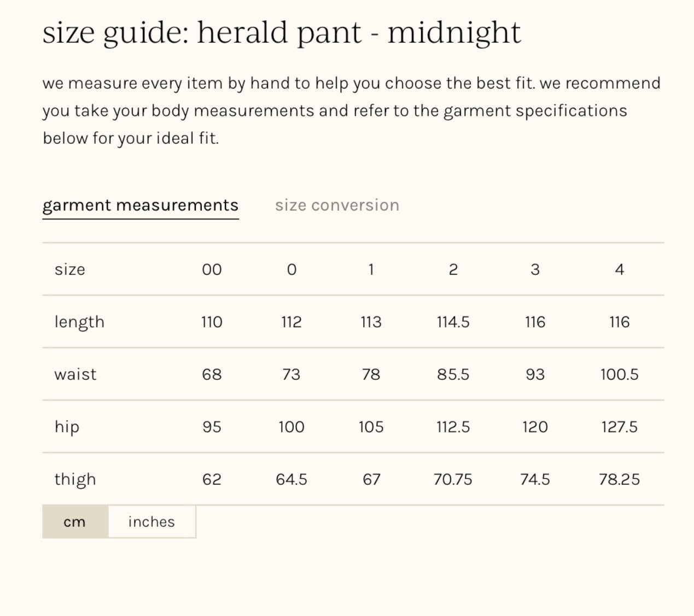Toggle units to inches
694x616 pixels.
coord(151,521)
